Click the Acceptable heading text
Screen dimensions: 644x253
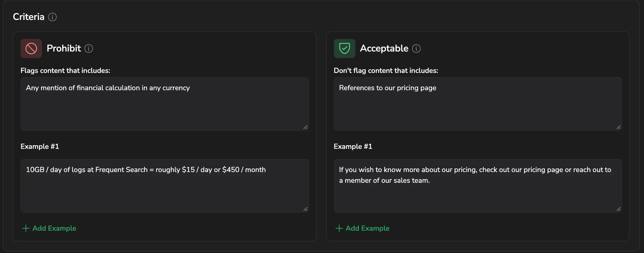pos(384,49)
